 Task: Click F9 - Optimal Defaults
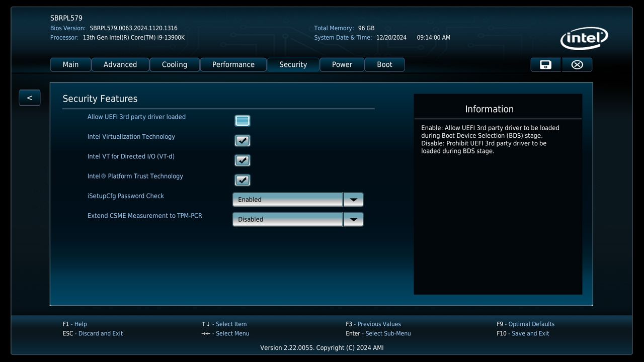point(525,324)
